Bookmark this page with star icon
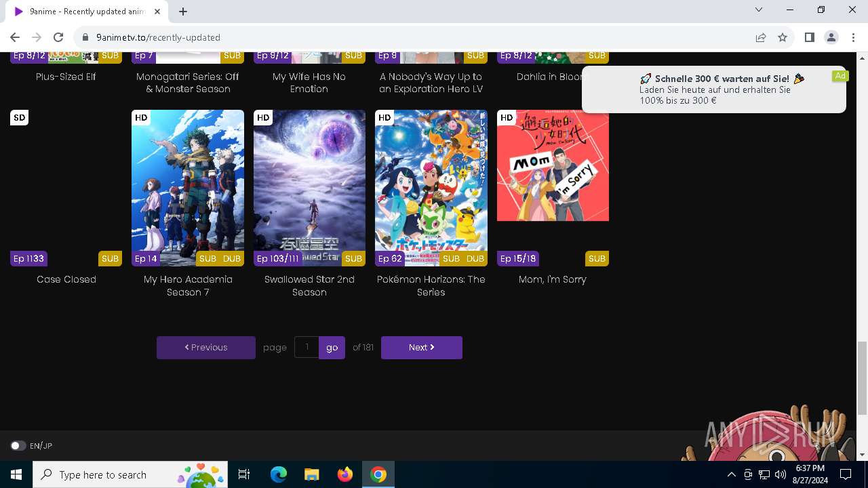Viewport: 868px width, 488px height. click(x=783, y=37)
